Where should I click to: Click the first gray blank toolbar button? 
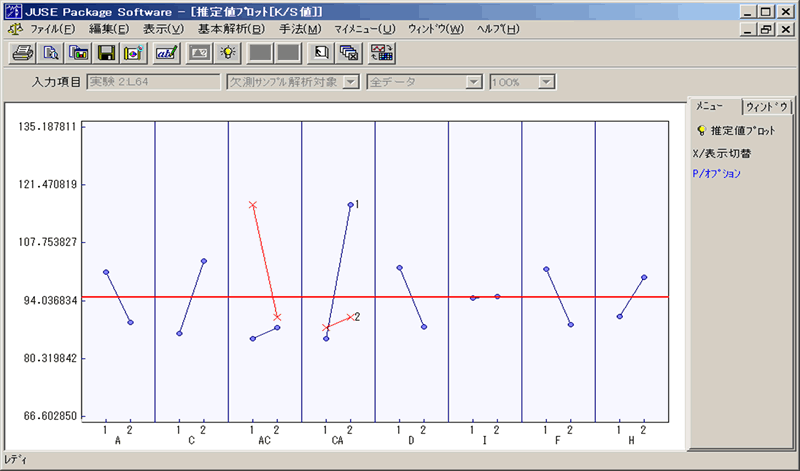click(260, 53)
